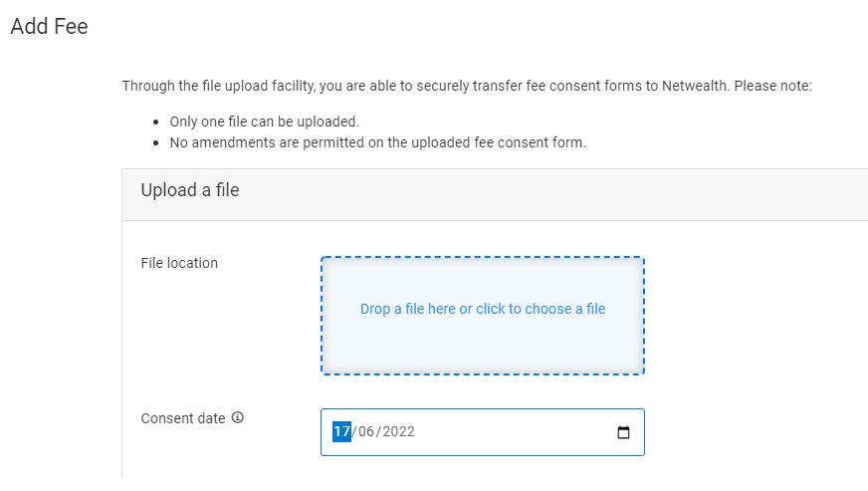Screen dimensions: 868x491
Task: Select the month segment '06' of the date
Action: tap(367, 432)
